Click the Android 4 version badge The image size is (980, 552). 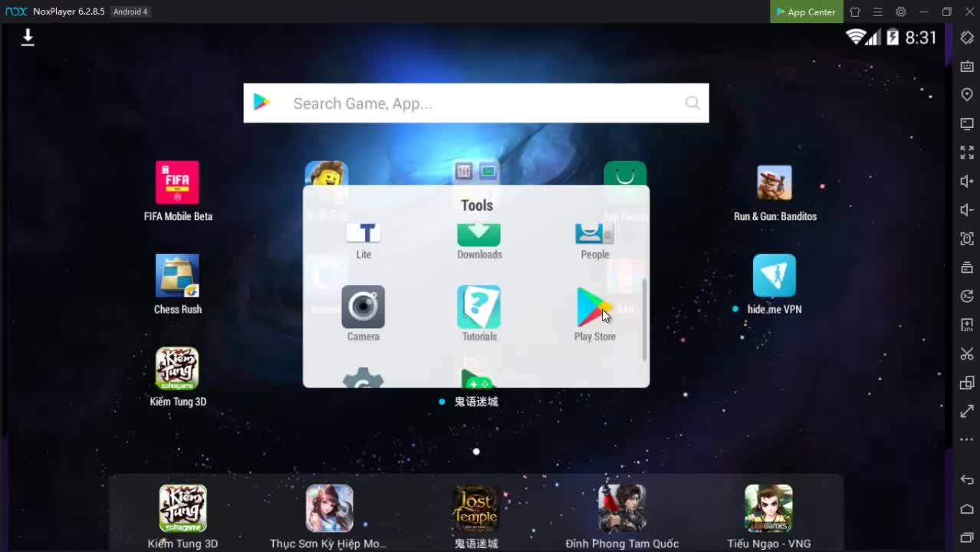[130, 11]
